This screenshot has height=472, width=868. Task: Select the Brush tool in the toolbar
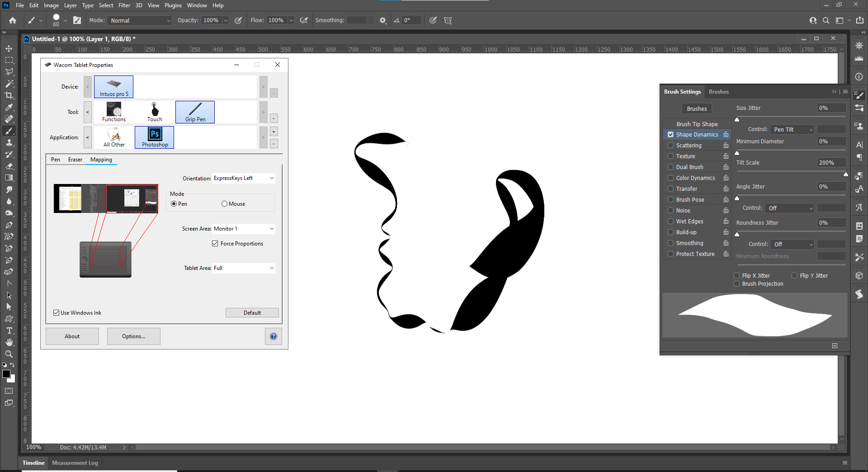click(x=9, y=131)
